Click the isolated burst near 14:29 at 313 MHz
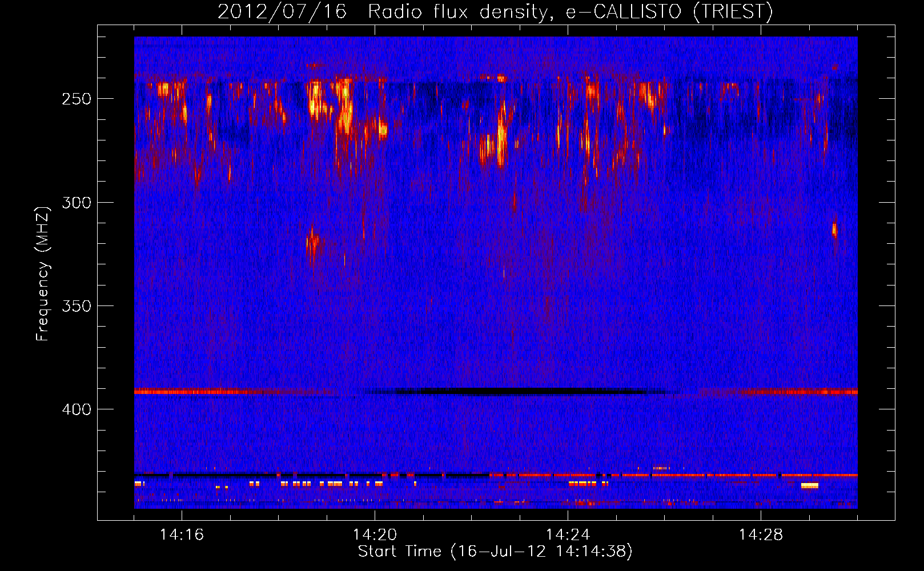The width and height of the screenshot is (924, 571). click(x=834, y=230)
